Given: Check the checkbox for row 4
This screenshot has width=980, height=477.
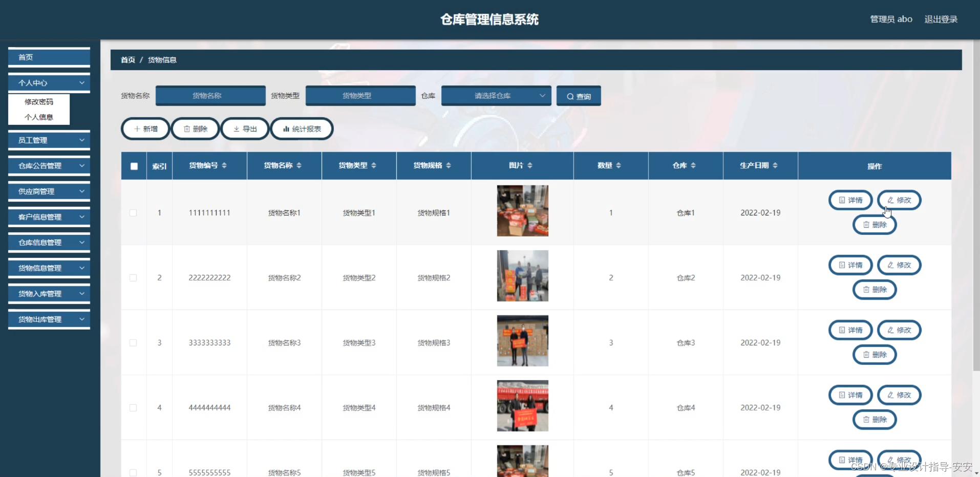Looking at the screenshot, I should (133, 408).
